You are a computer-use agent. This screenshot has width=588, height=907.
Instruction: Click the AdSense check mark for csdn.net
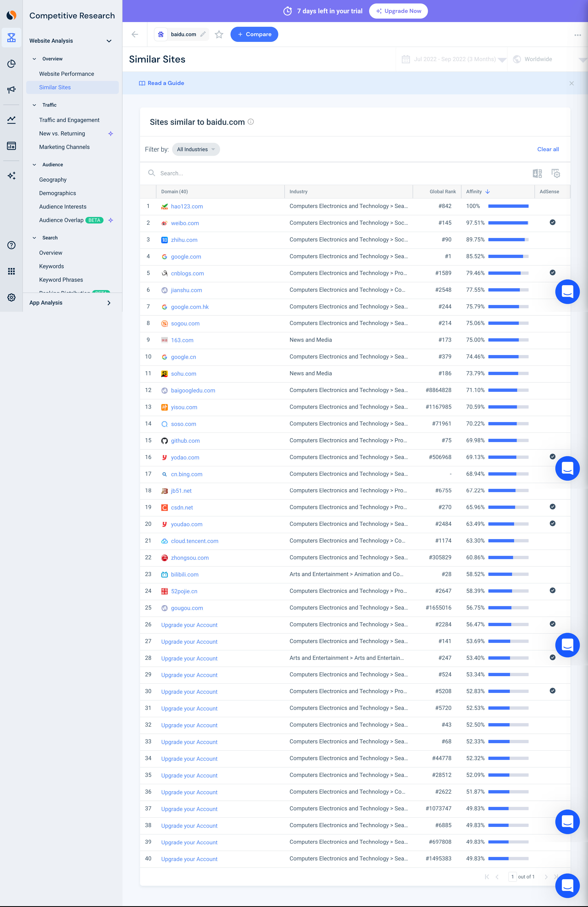(x=552, y=507)
